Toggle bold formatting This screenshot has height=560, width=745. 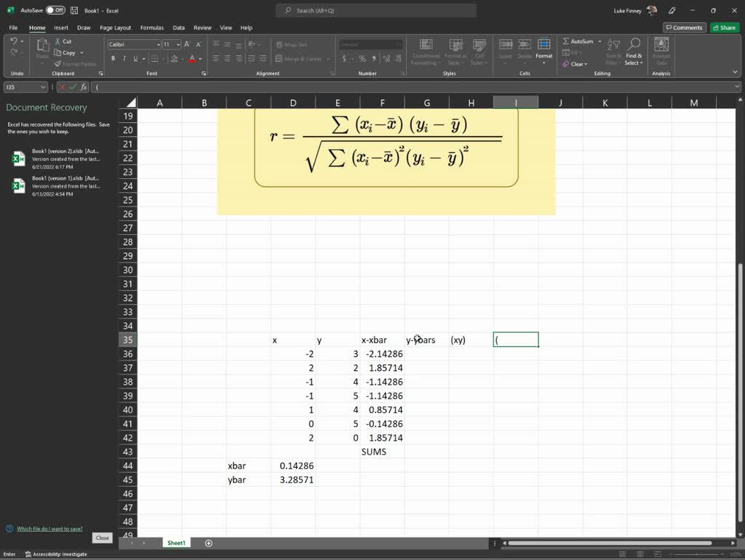tap(113, 57)
